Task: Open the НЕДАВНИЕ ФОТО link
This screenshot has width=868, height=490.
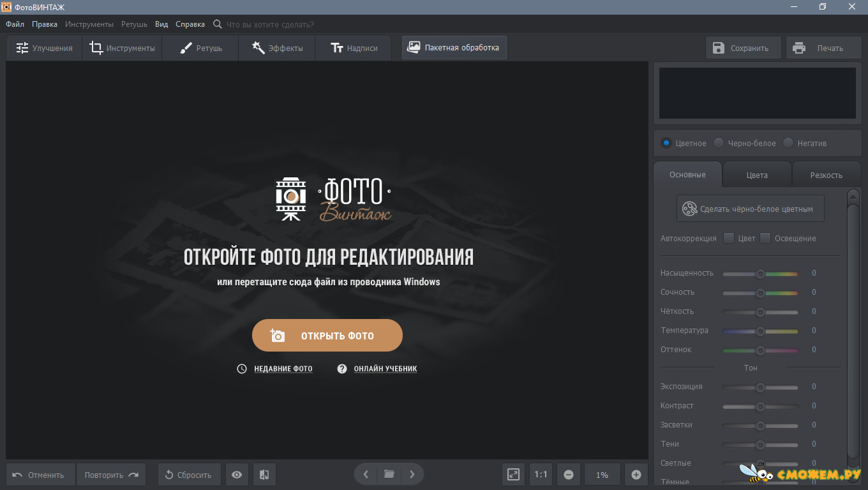Action: (283, 369)
